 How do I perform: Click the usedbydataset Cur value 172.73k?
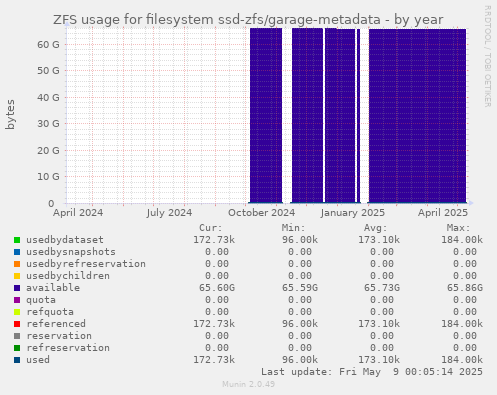(214, 240)
